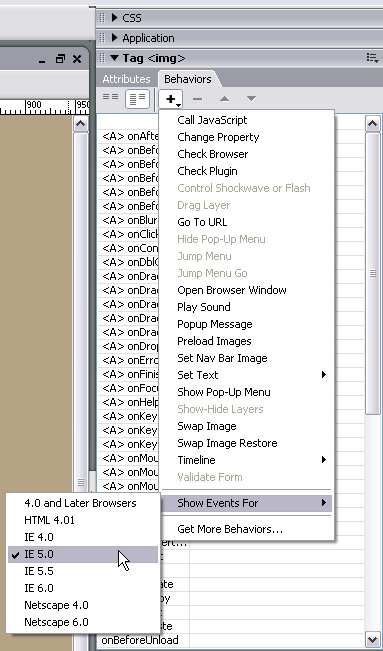The width and height of the screenshot is (383, 651).
Task: Choose Go To URL behavior
Action: click(202, 222)
